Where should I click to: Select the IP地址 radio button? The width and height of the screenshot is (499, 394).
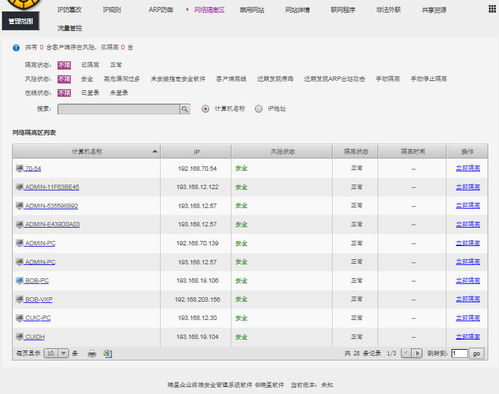tap(259, 109)
